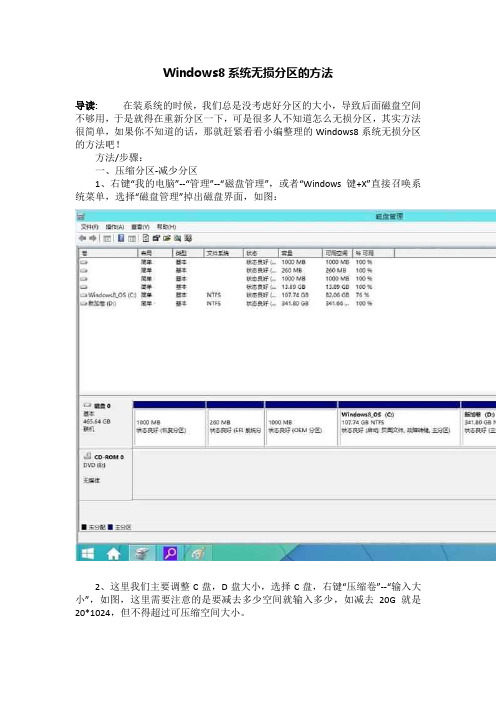Viewport: 496px width, 702px height.
Task: Sort by the 容量 column header
Action: pyautogui.click(x=300, y=253)
